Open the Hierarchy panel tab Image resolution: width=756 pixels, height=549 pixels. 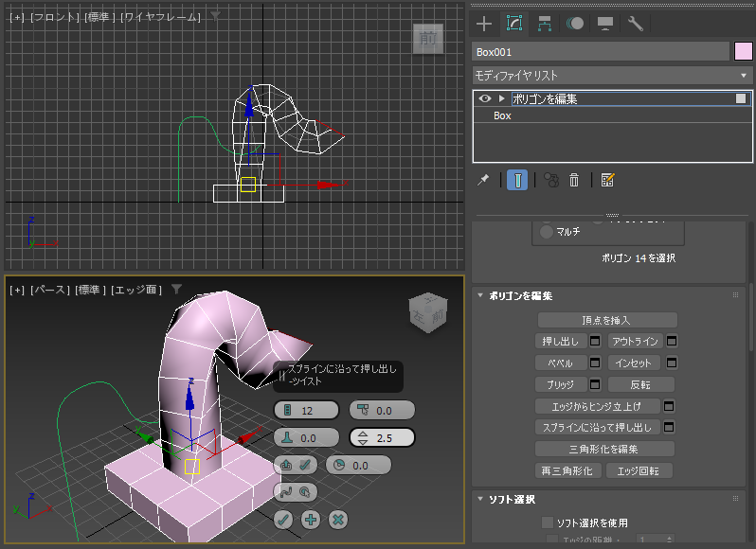pos(545,24)
